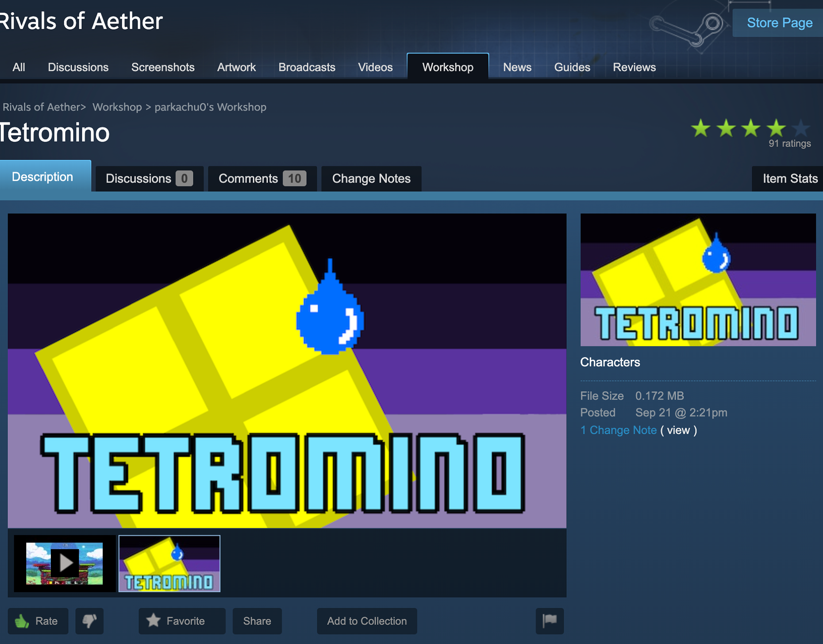Viewport: 823px width, 644px height.
Task: Click the Tetromino item title
Action: click(x=54, y=132)
